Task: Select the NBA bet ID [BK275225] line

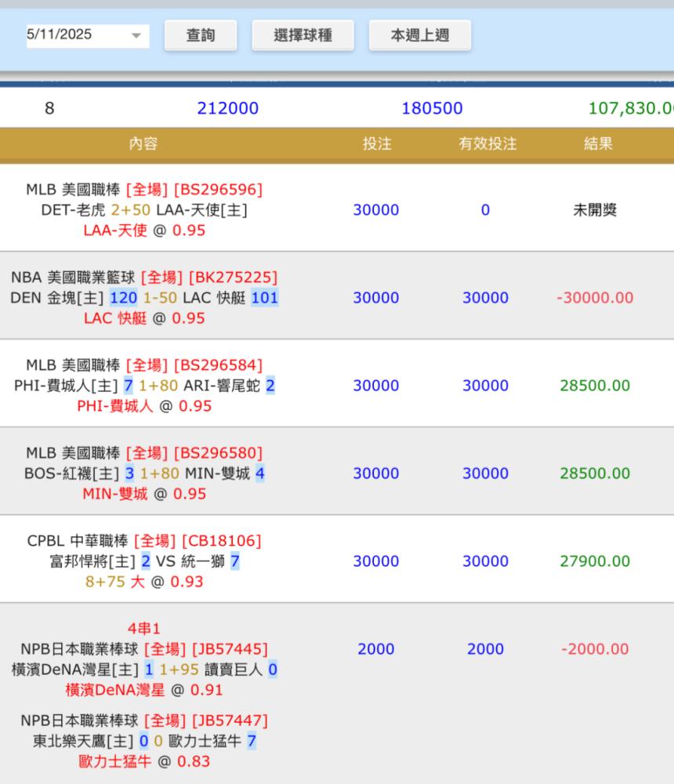Action: click(144, 278)
